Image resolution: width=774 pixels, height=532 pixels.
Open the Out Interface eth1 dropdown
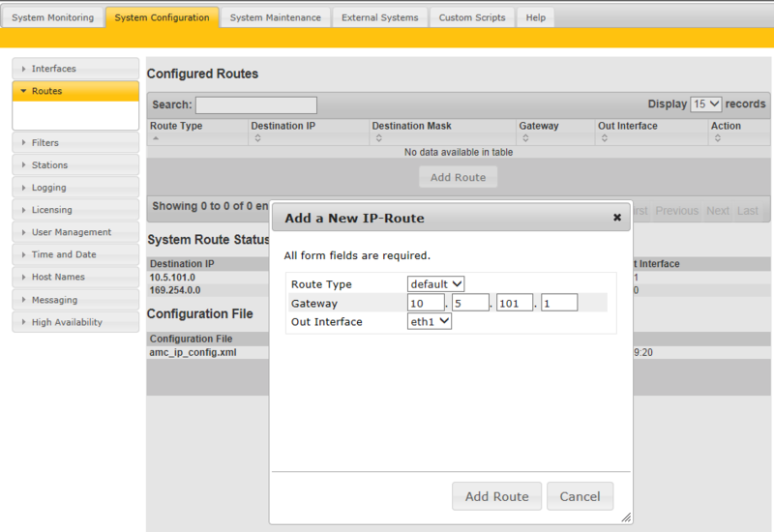[429, 321]
